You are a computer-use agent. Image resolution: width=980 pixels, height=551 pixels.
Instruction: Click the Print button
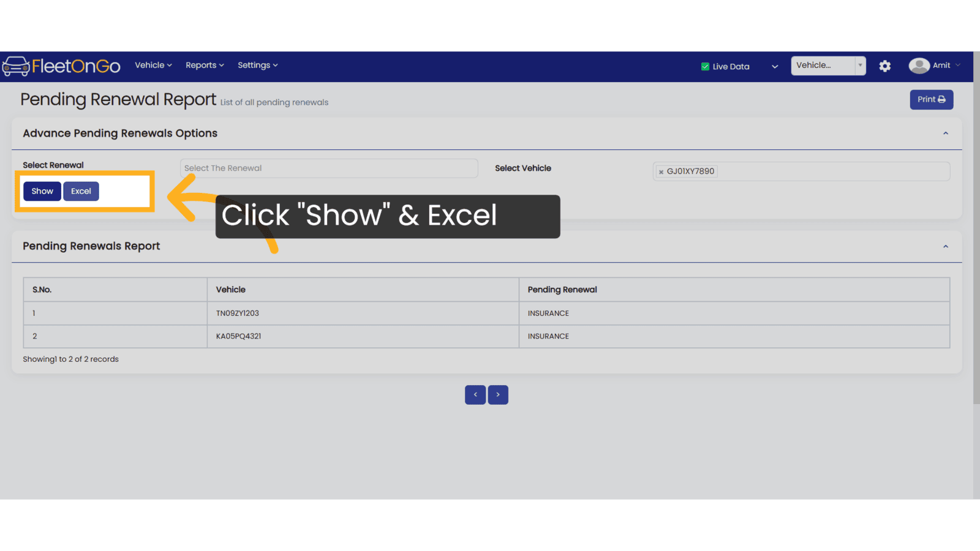coord(931,100)
